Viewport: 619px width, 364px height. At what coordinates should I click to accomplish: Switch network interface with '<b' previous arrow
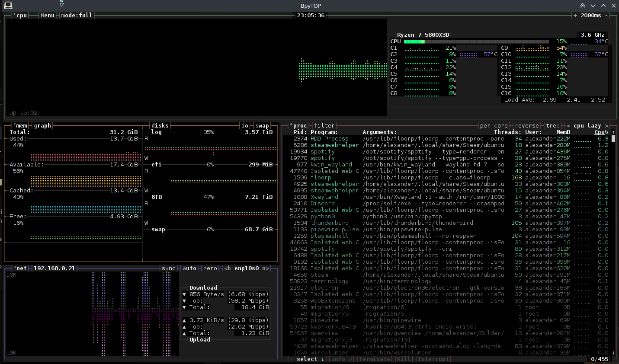228,268
